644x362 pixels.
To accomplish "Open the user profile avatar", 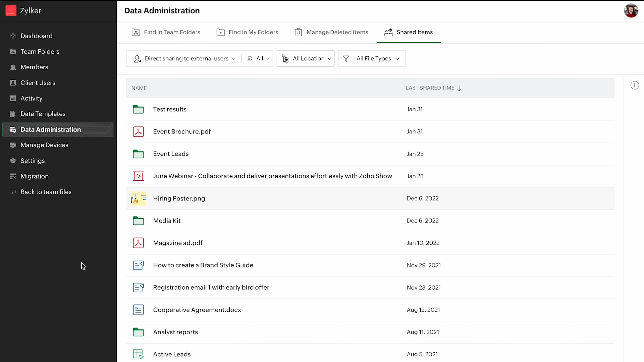I will click(631, 11).
